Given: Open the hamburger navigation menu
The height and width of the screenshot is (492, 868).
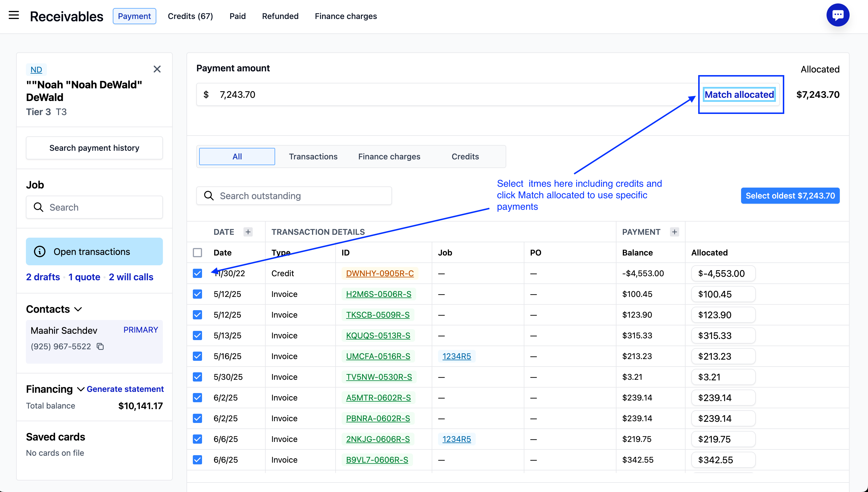Looking at the screenshot, I should [14, 15].
